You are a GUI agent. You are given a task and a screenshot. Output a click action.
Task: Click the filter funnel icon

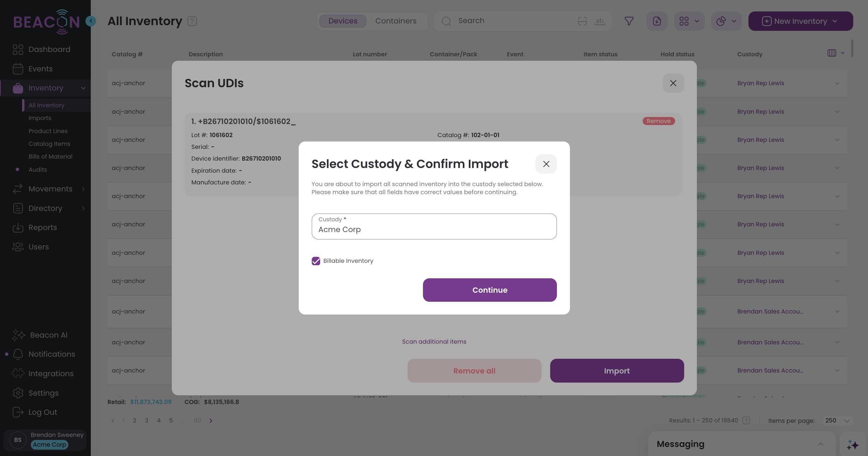(x=629, y=21)
